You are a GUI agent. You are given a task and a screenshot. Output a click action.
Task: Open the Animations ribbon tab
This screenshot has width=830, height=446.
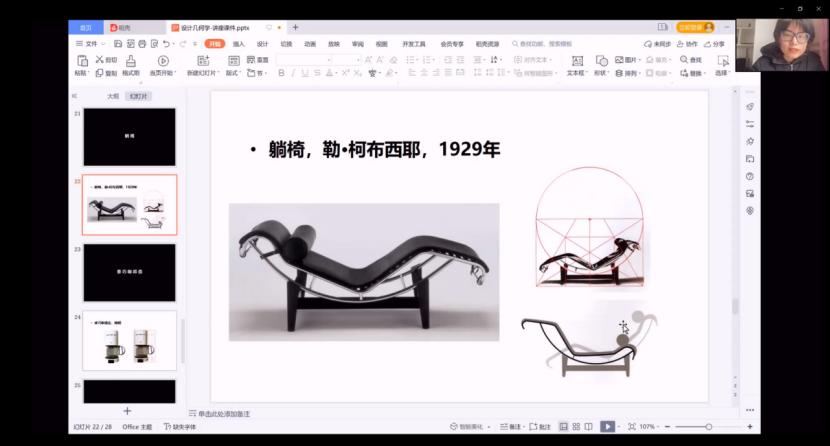[x=310, y=44]
